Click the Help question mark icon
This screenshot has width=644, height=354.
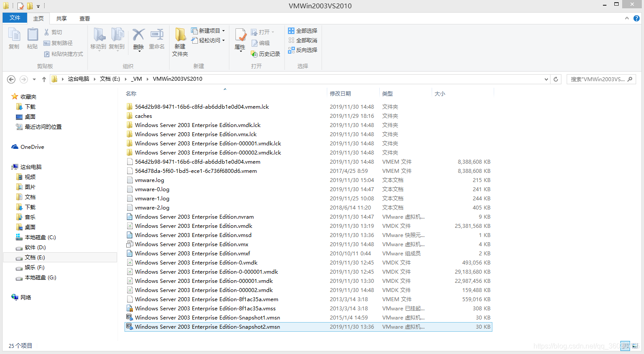636,18
